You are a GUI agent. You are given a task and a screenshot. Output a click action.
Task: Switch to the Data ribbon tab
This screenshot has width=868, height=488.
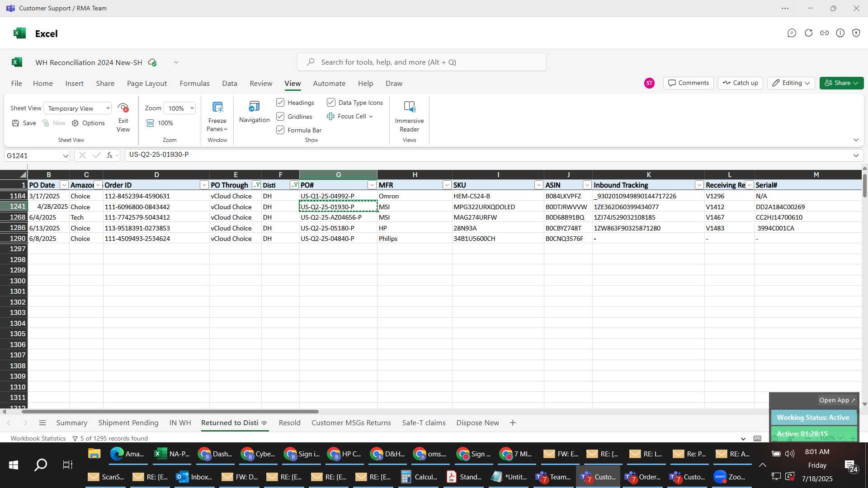230,84
